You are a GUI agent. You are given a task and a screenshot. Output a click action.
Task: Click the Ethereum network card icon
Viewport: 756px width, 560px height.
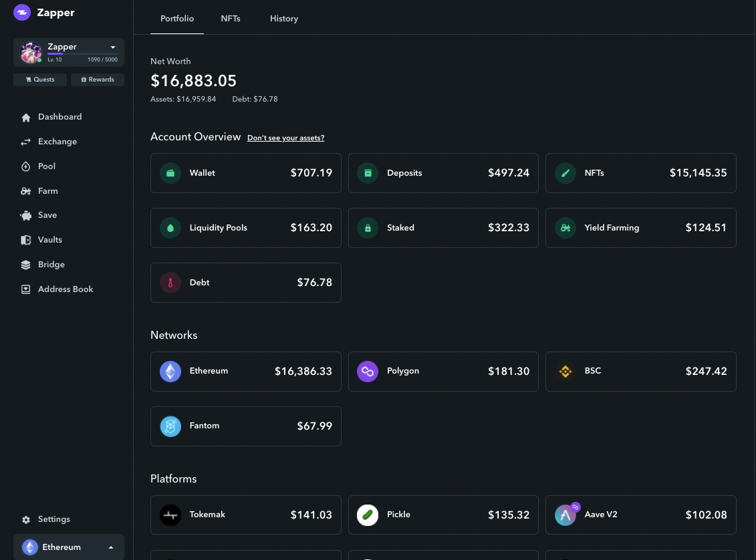click(x=170, y=372)
